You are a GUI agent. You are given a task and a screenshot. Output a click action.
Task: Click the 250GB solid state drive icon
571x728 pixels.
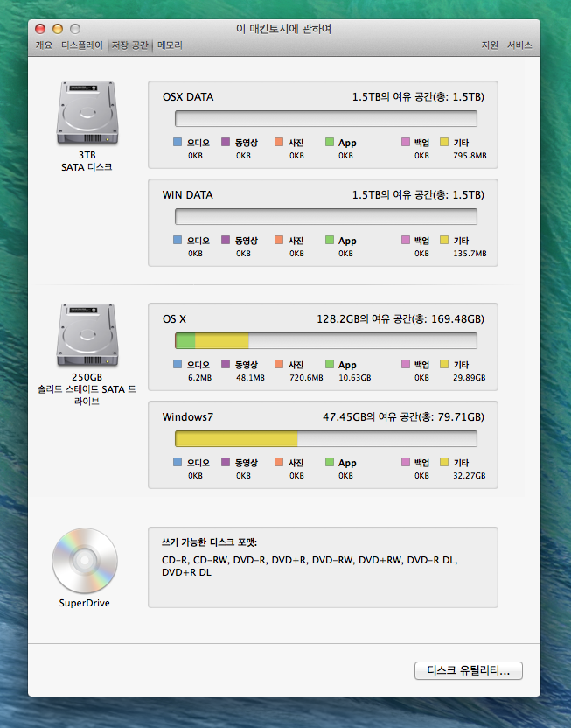pos(87,336)
